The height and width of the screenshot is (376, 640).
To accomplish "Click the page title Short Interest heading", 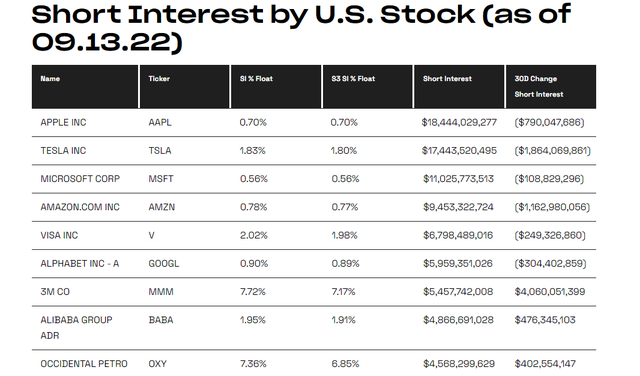I will (301, 28).
